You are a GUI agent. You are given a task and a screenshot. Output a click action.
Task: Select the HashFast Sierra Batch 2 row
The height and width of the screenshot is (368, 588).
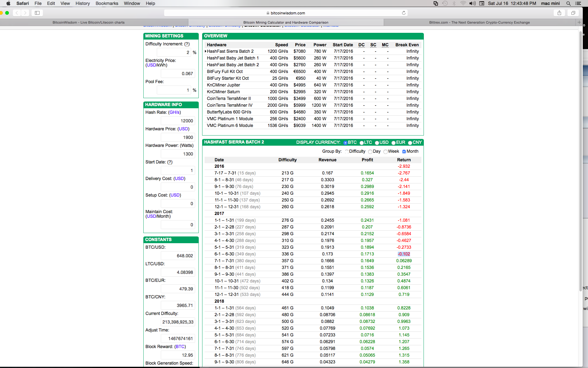(x=312, y=51)
